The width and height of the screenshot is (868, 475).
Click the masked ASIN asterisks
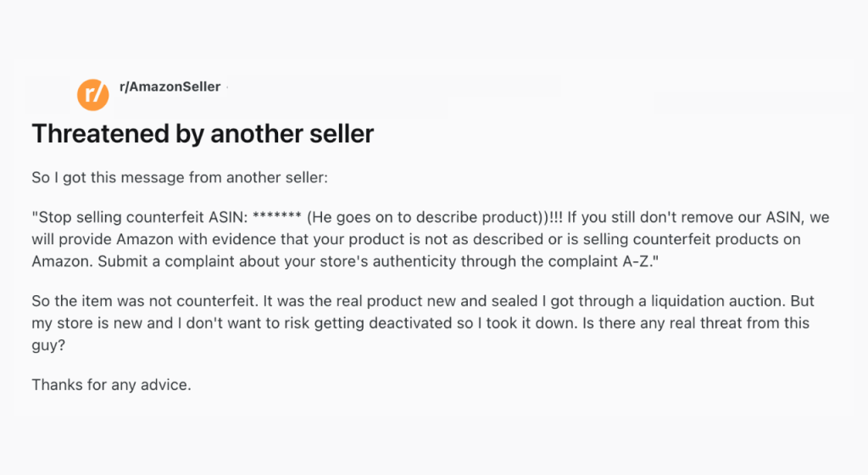(x=279, y=219)
